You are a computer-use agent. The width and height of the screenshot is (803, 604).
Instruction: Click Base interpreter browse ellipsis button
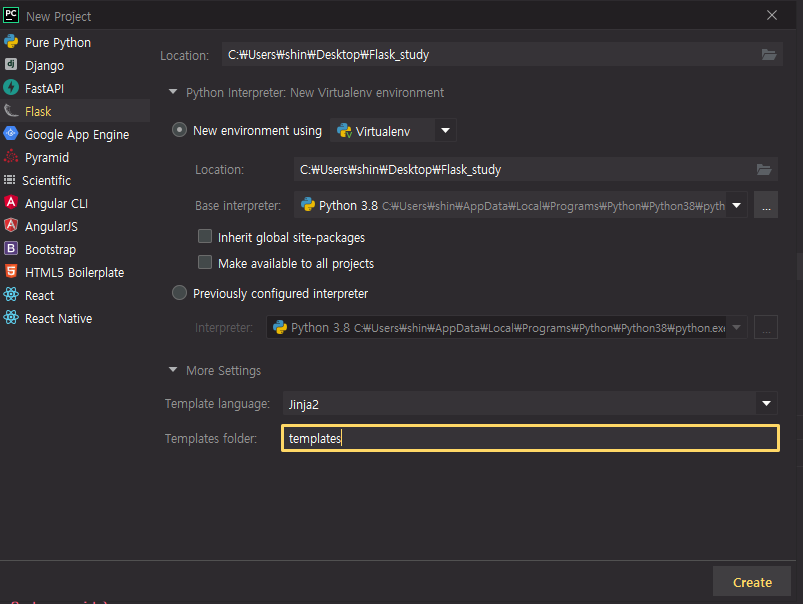[x=766, y=205]
